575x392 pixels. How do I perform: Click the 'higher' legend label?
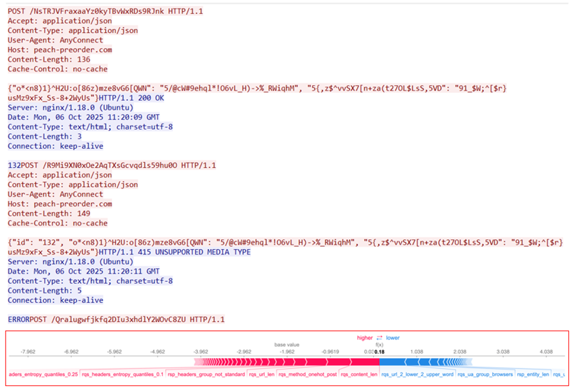(x=365, y=338)
